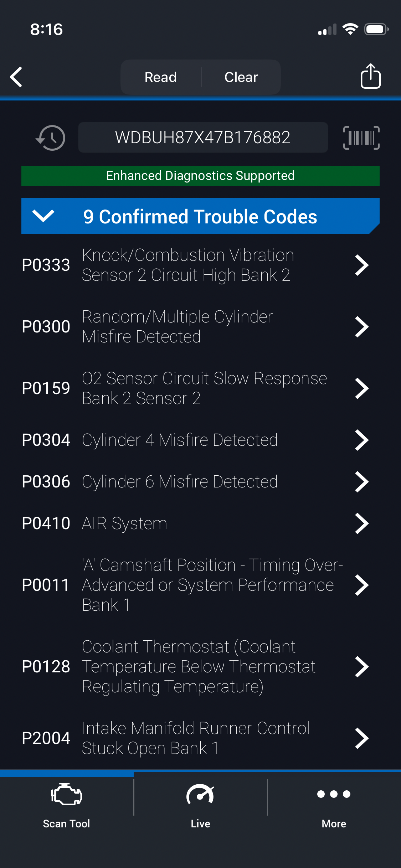401x868 pixels.
Task: Open P0306 Cylinder 6 Misfire chevron
Action: click(x=361, y=482)
